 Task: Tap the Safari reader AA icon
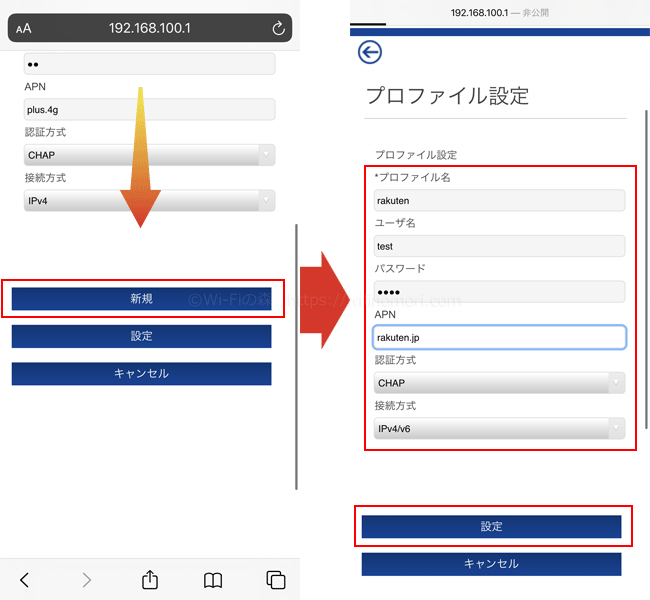click(24, 29)
